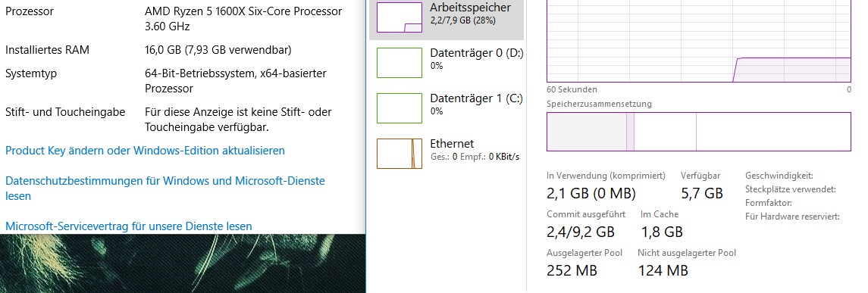This screenshot has width=868, height=293.
Task: Select the Arbeitsspeicher mini graph thumbnail
Action: click(399, 17)
